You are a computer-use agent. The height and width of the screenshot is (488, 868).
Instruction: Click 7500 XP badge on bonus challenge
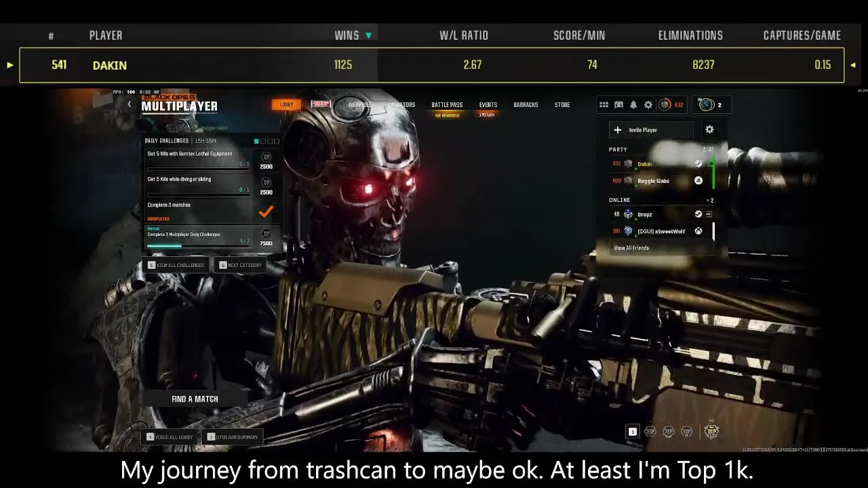coord(267,234)
